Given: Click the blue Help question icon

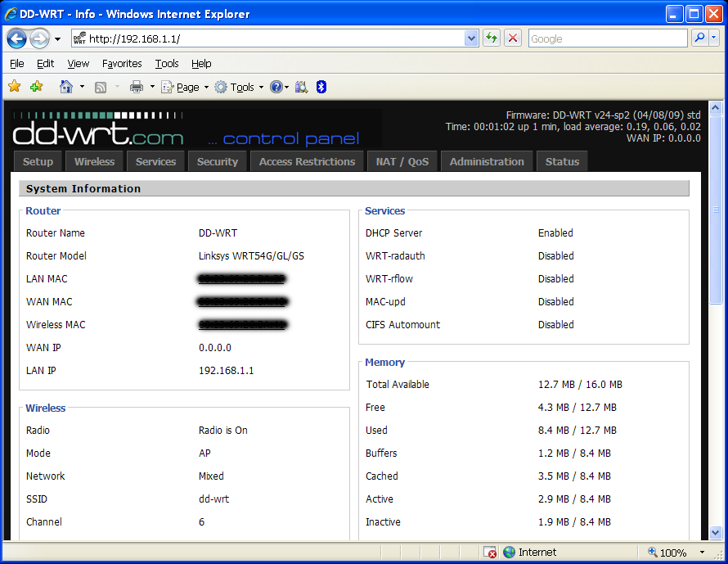Looking at the screenshot, I should click(276, 87).
